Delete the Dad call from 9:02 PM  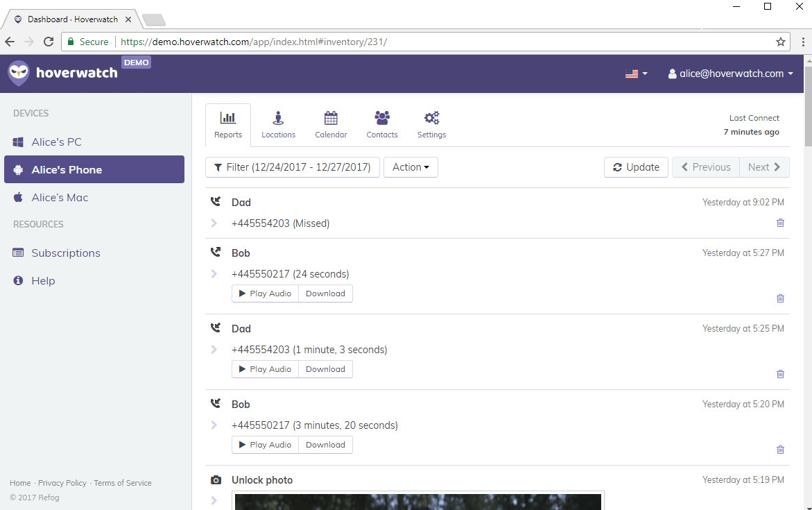coord(780,223)
